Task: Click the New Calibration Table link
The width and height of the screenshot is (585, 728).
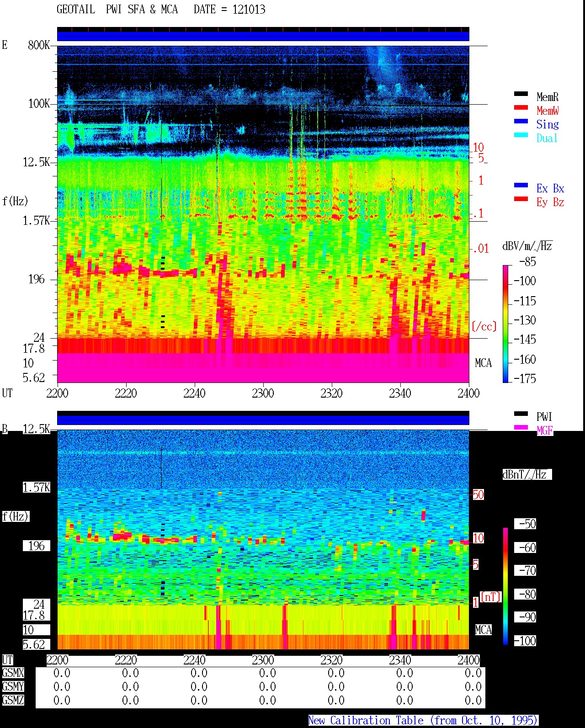Action: coord(423,721)
